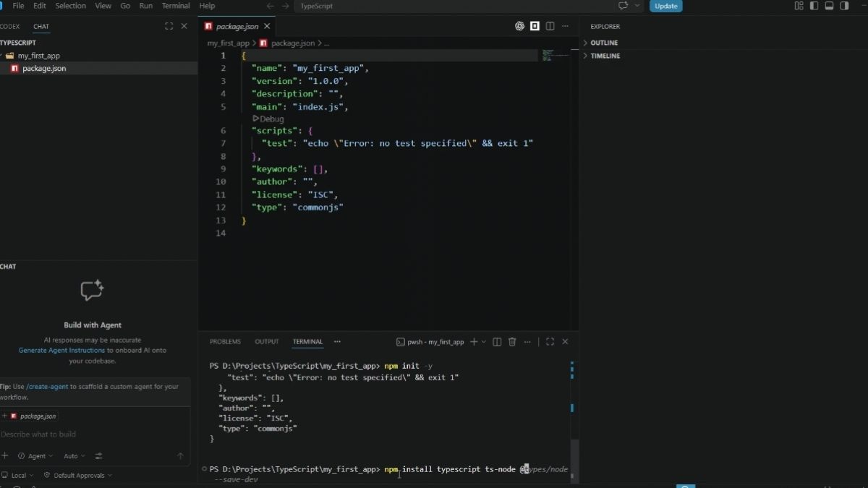Switch to the TERMINAL panel tab
The image size is (868, 488).
tap(307, 342)
